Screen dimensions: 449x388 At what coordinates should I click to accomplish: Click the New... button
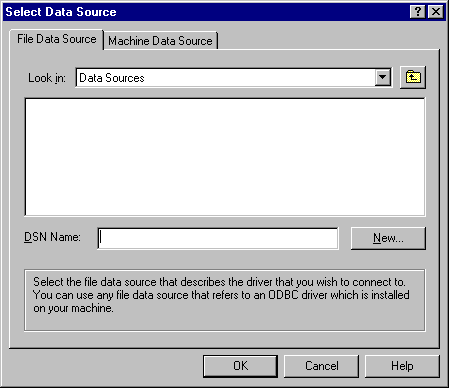(388, 238)
